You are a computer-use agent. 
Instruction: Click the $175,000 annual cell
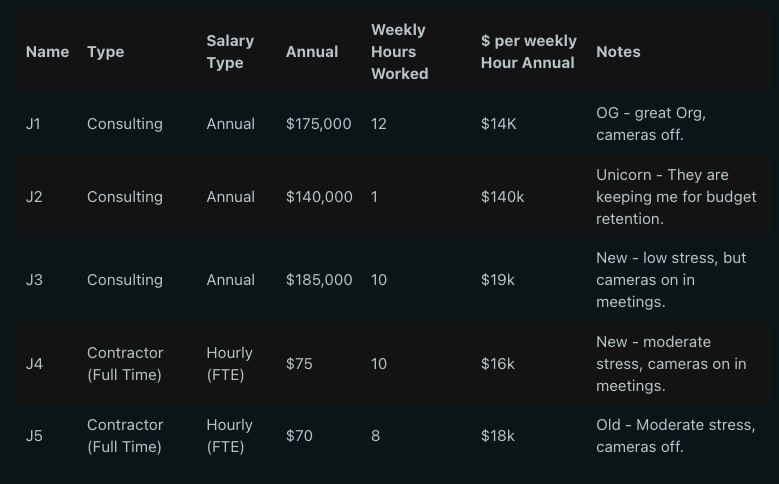click(x=318, y=124)
